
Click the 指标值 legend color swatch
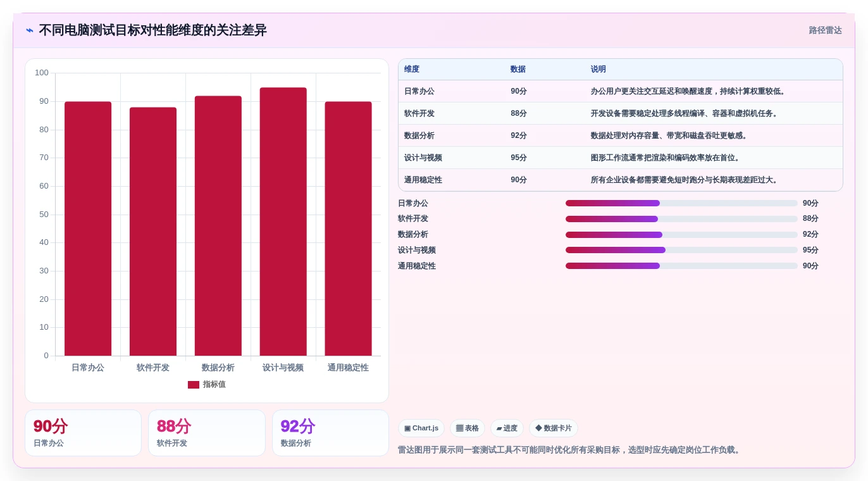coord(194,385)
